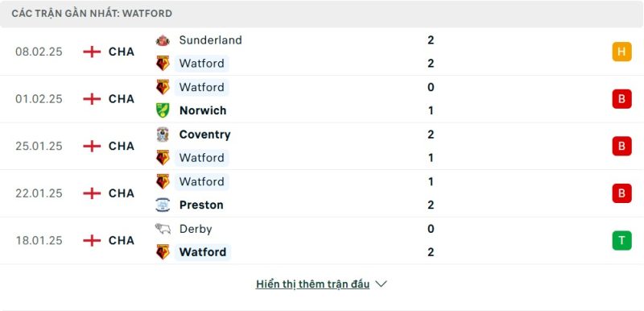Click the orange H draw result badge
Image resolution: width=644 pixels, height=311 pixels.
click(x=621, y=52)
